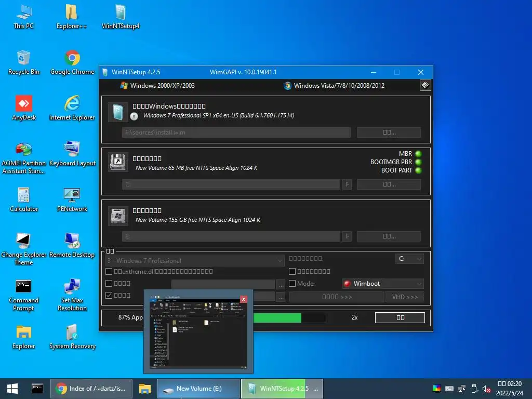Launch Google Chrome from the desktop

pos(72,62)
